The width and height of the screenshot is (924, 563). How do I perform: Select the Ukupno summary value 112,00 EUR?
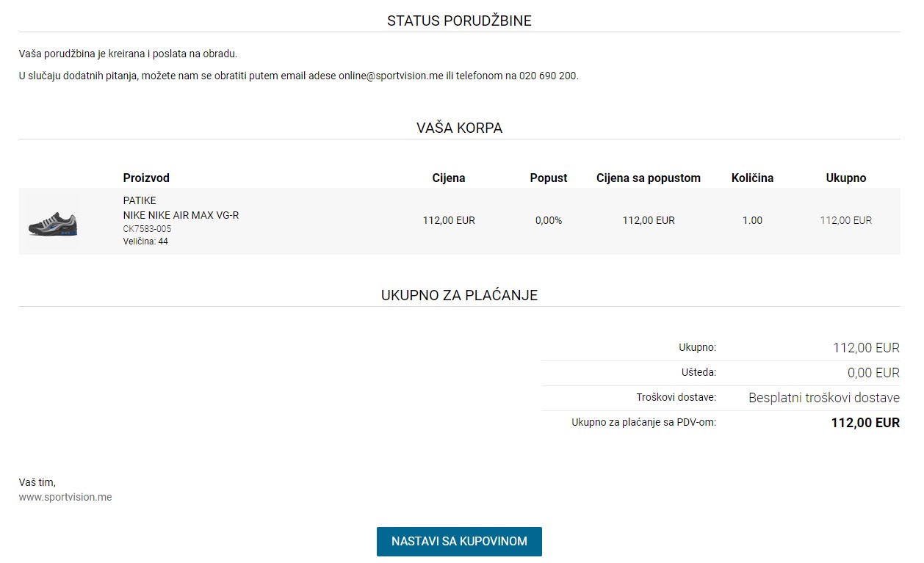pyautogui.click(x=866, y=348)
